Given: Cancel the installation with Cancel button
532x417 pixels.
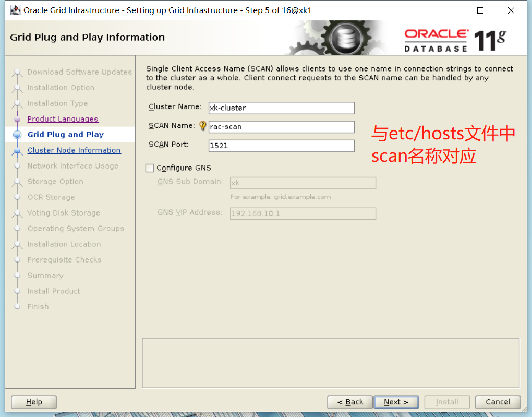Looking at the screenshot, I should pyautogui.click(x=498, y=402).
